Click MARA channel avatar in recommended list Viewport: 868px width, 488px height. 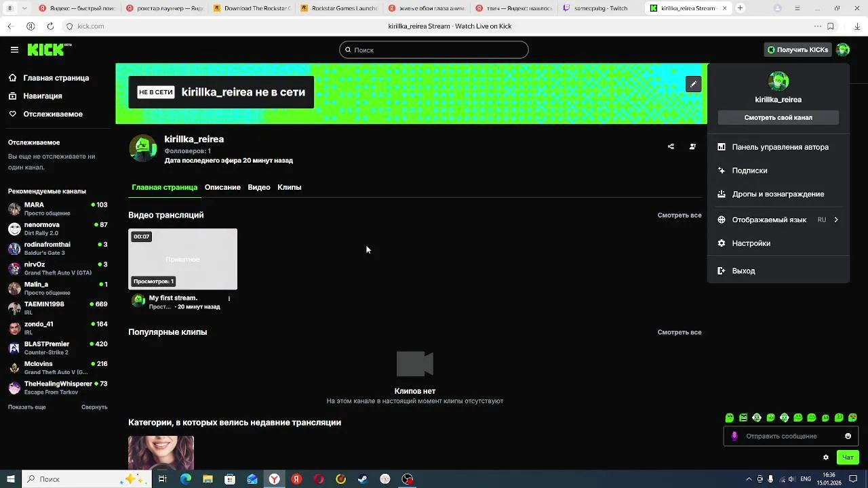pyautogui.click(x=14, y=209)
